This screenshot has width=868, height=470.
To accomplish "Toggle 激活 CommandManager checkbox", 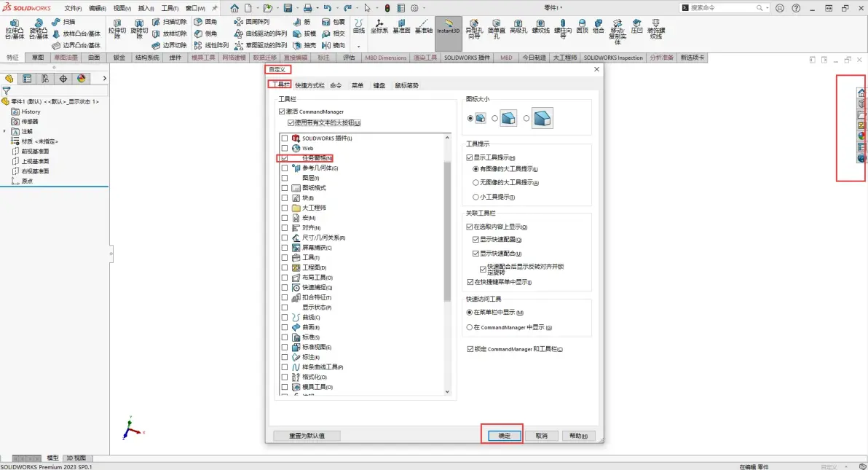I will pos(282,111).
